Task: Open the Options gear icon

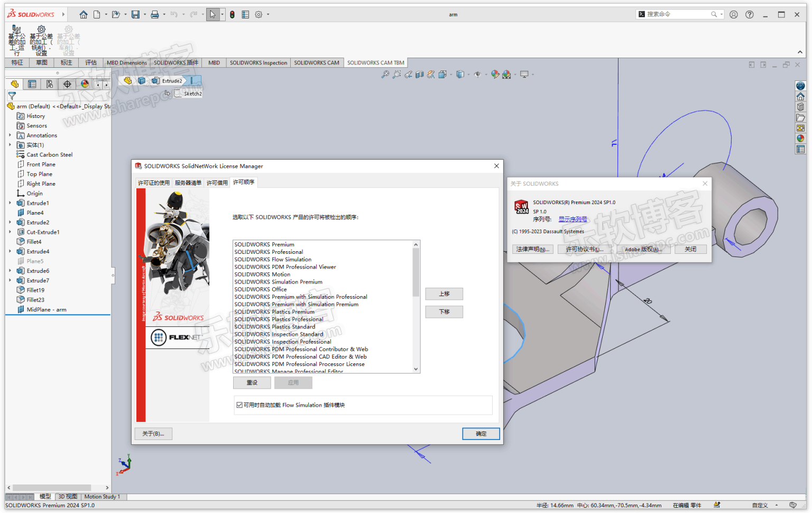Action: point(259,15)
